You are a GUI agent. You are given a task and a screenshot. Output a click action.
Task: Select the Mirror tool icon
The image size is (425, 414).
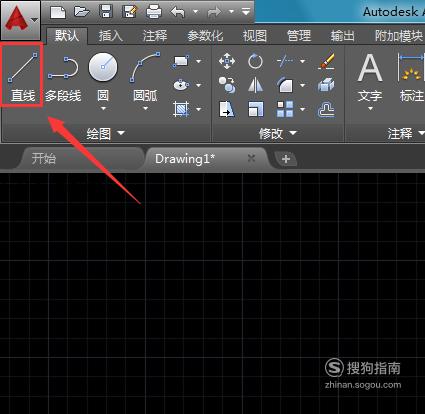(255, 85)
